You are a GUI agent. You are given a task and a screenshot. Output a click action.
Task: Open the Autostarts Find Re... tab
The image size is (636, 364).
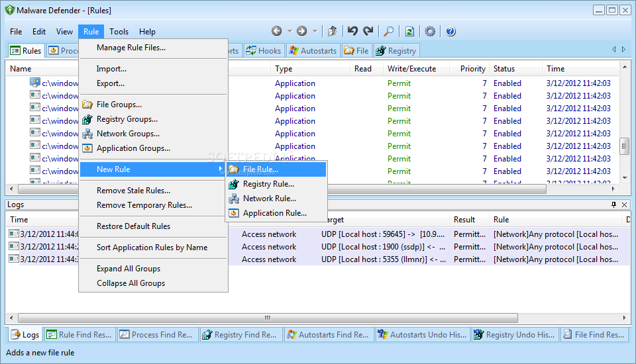tap(328, 335)
